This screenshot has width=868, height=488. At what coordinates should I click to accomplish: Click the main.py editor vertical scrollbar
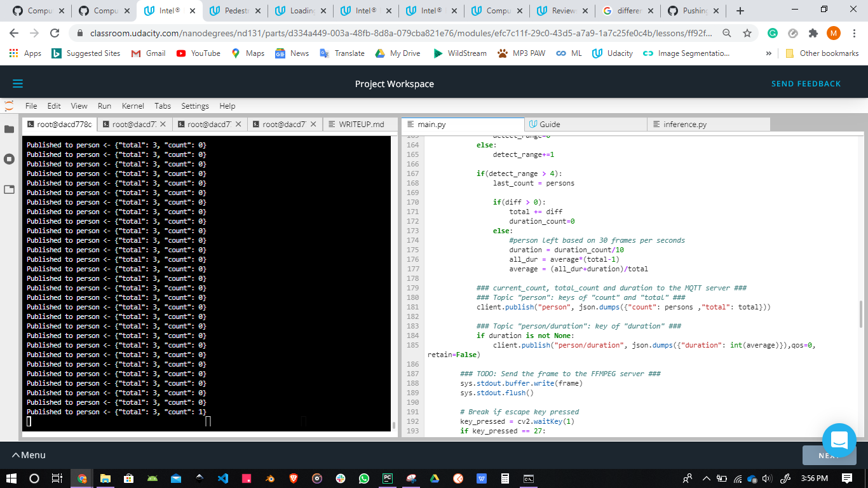861,313
